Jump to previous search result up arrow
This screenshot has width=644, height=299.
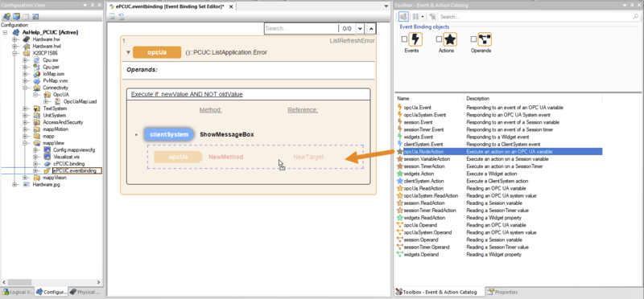pyautogui.click(x=370, y=29)
